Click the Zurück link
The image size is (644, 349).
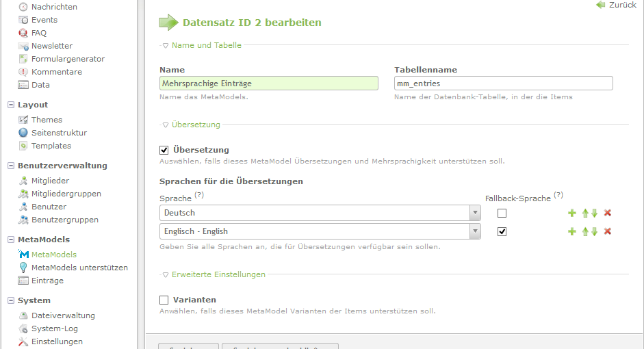(617, 5)
